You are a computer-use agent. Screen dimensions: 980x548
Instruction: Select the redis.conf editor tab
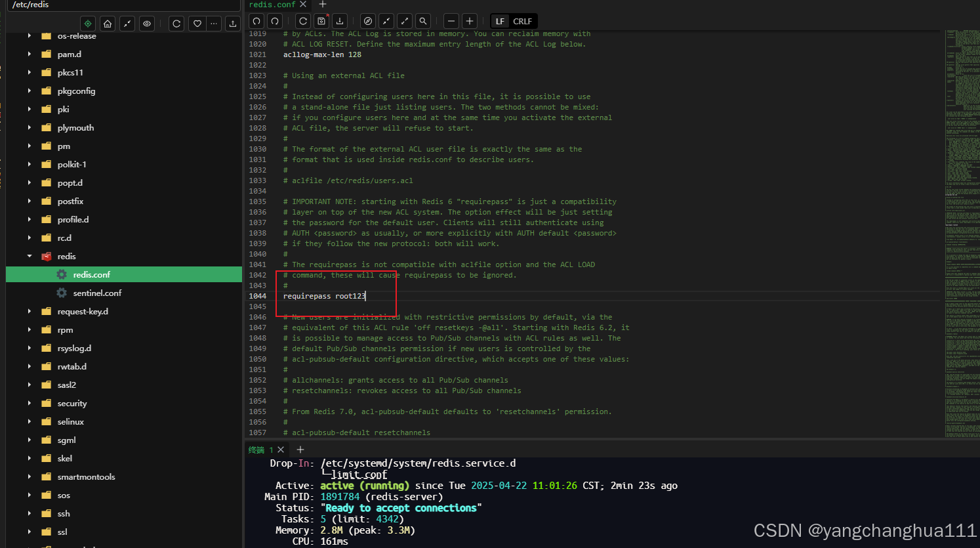point(272,5)
